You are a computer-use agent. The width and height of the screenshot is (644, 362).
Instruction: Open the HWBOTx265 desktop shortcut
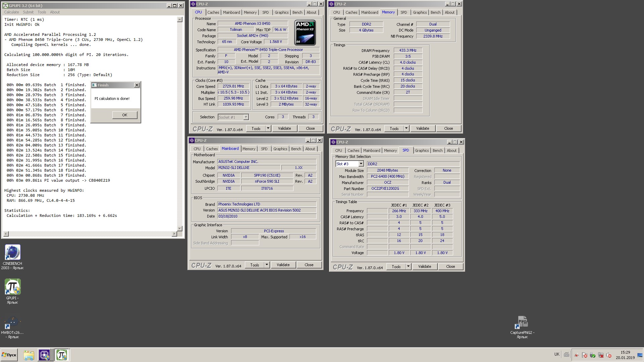tap(12, 327)
